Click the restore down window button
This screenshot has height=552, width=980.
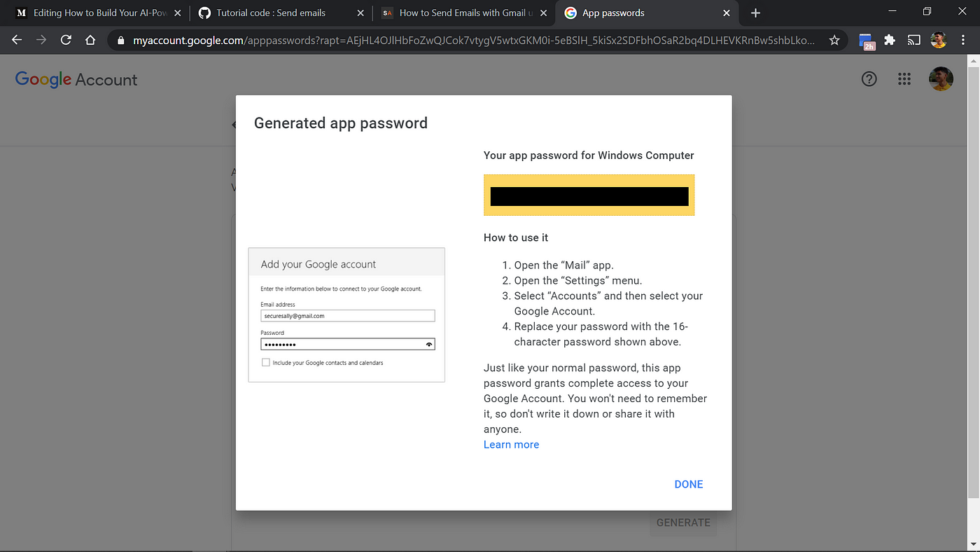(927, 11)
